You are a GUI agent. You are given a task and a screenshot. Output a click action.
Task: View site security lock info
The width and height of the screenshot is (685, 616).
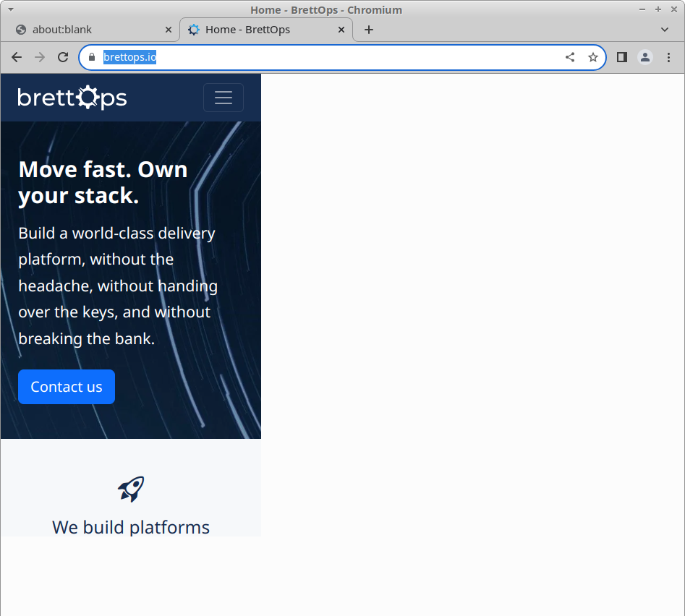[x=92, y=57]
